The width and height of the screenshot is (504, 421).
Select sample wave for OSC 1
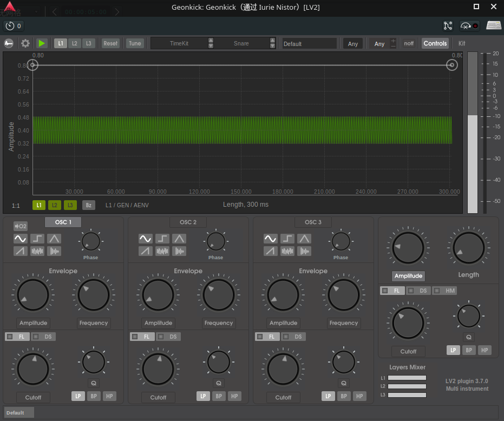tap(54, 251)
